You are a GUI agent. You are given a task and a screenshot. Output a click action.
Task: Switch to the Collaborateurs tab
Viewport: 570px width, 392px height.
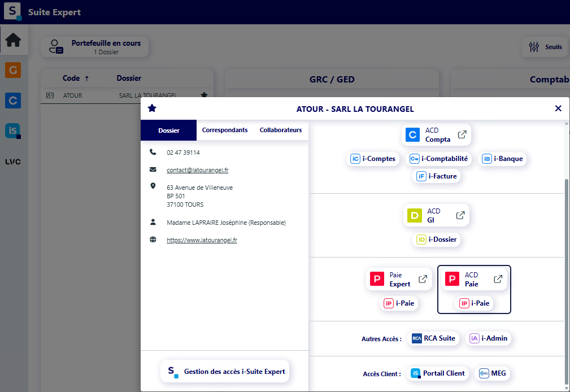coord(281,130)
